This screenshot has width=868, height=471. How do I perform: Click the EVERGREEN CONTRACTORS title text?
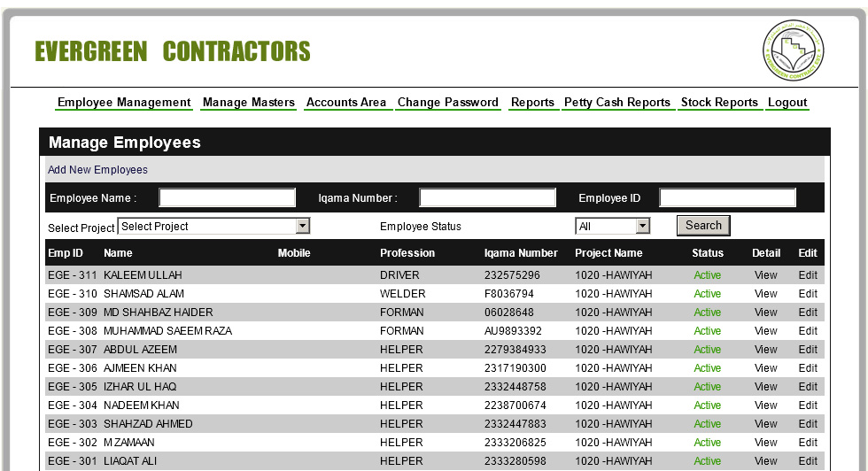(x=172, y=51)
